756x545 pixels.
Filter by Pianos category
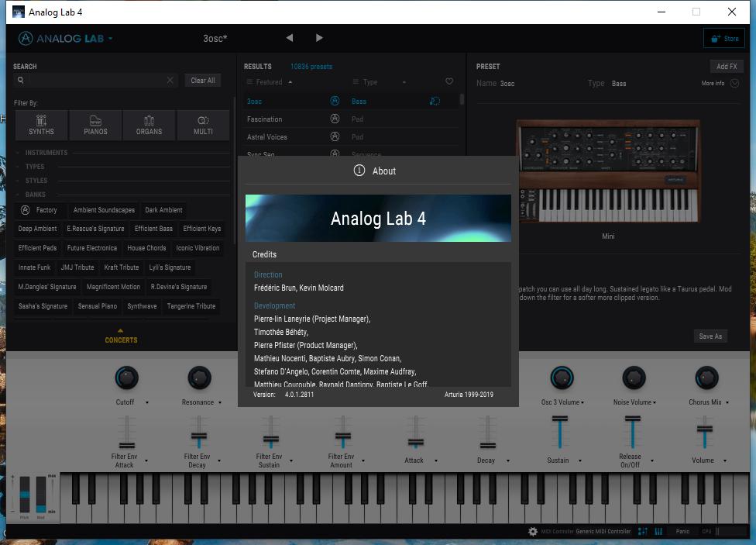click(95, 125)
